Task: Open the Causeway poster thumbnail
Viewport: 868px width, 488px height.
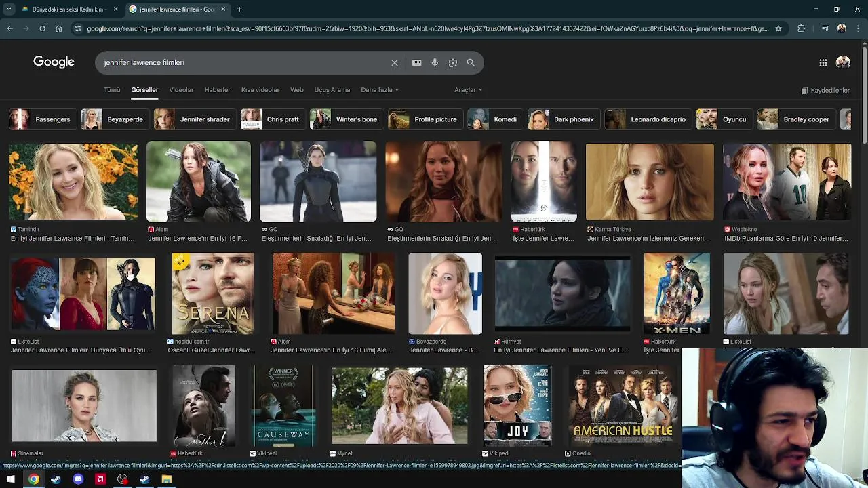Action: pos(283,405)
